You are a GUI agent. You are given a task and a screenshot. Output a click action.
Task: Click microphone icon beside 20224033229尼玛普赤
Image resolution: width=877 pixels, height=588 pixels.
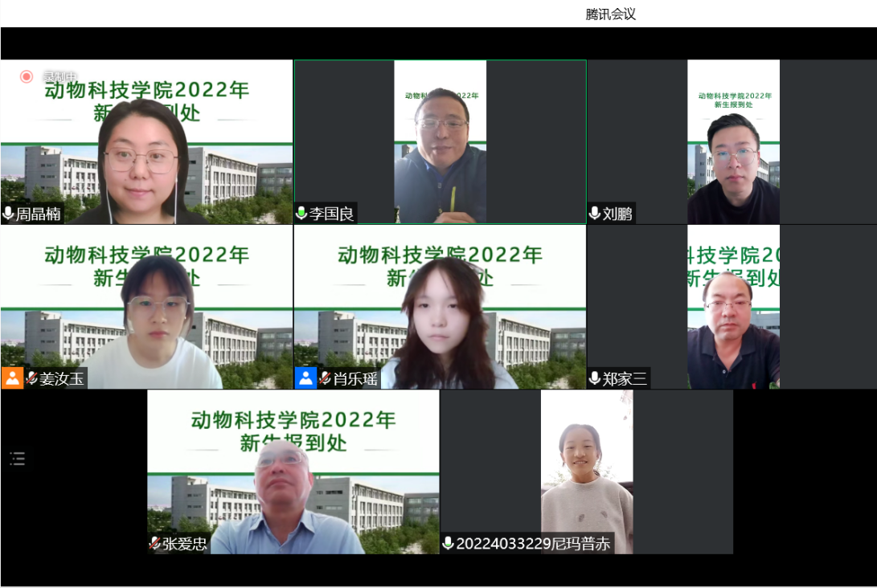pos(448,544)
